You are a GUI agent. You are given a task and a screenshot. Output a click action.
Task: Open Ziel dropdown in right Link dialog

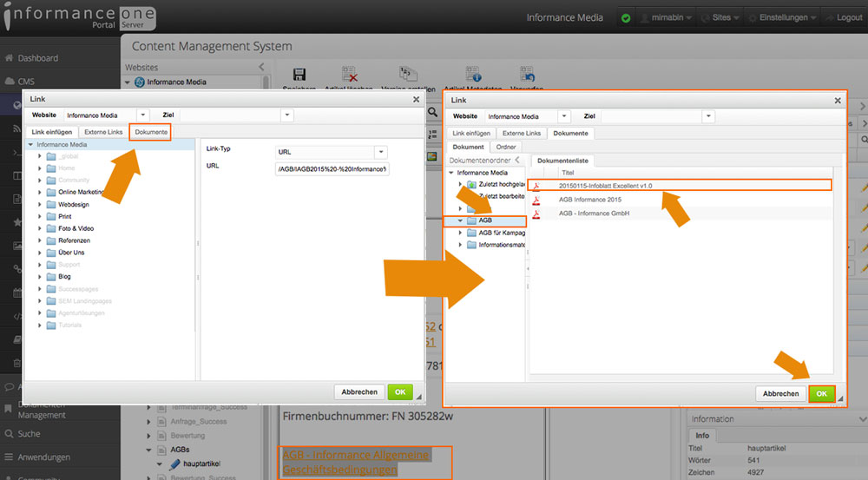tap(708, 116)
